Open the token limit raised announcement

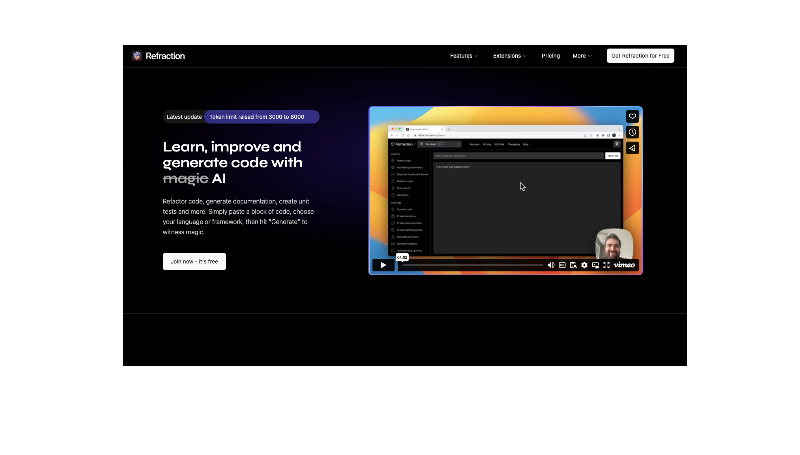pyautogui.click(x=262, y=117)
